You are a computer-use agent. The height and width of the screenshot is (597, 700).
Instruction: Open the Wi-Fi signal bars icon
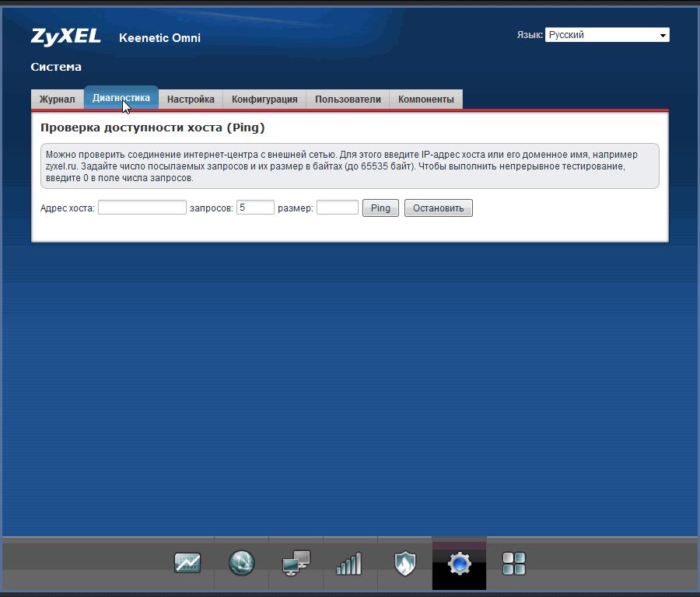349,563
